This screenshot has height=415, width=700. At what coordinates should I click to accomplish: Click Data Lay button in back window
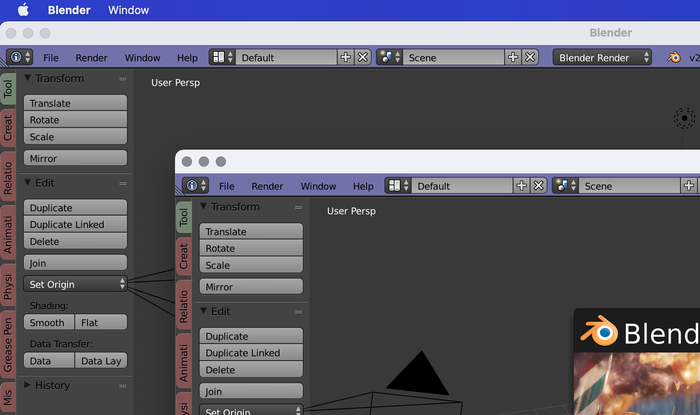coord(101,361)
